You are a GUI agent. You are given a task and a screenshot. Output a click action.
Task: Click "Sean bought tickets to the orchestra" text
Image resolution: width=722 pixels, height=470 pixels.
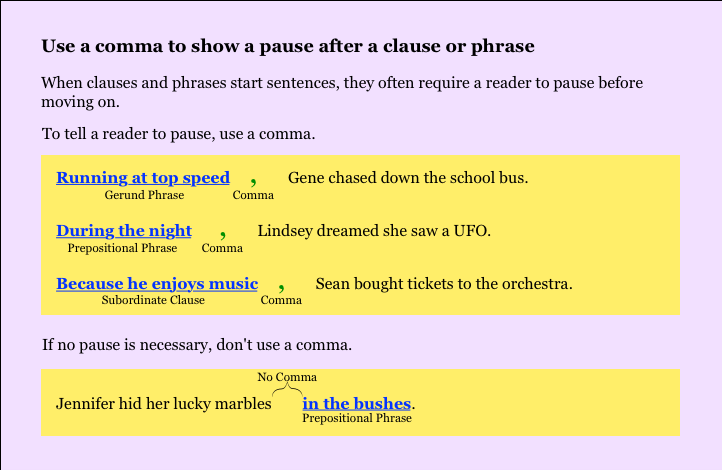(444, 284)
